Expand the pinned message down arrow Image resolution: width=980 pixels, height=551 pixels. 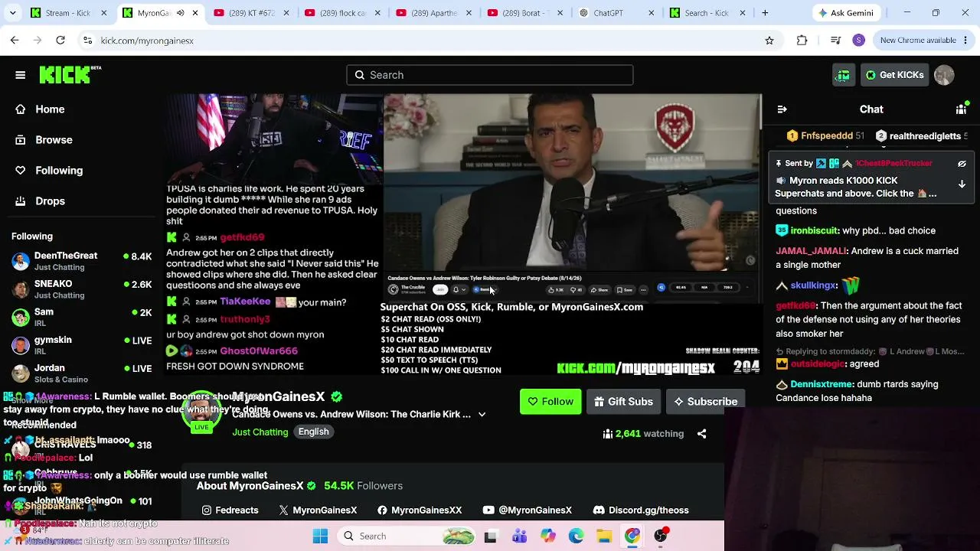962,184
